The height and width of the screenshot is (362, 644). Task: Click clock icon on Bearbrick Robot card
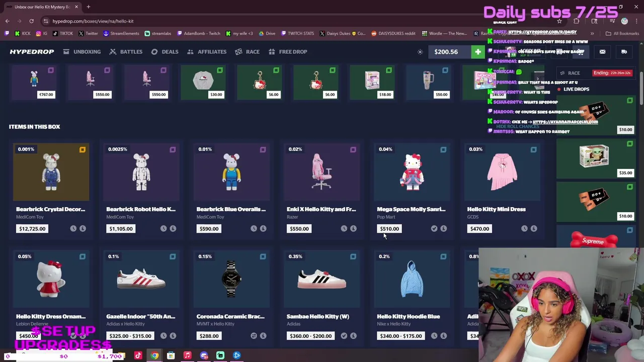(x=163, y=229)
